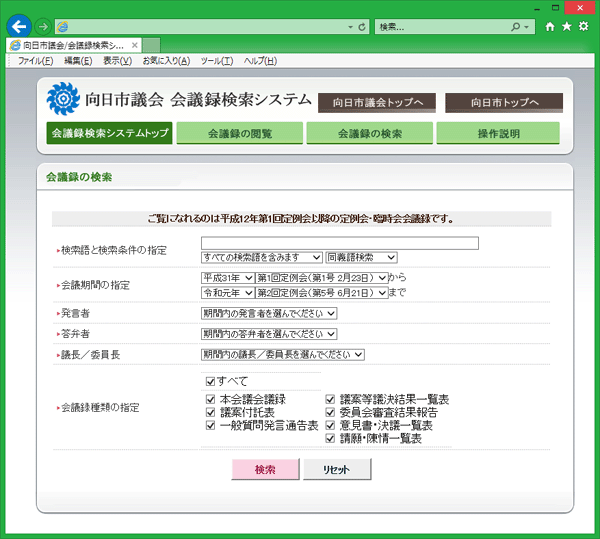600x539 pixels.
Task: Open the ヘルプ(H) menu
Action: pos(260,61)
